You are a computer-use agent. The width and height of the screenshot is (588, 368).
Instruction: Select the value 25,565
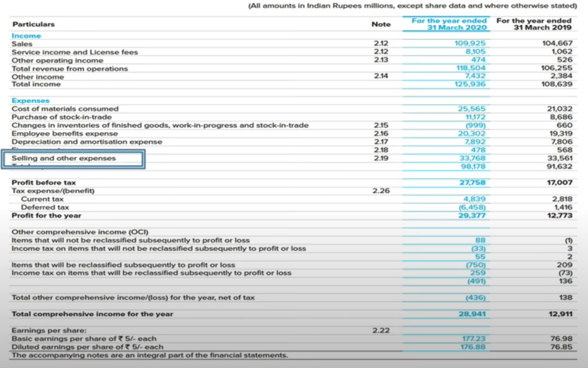tap(471, 109)
